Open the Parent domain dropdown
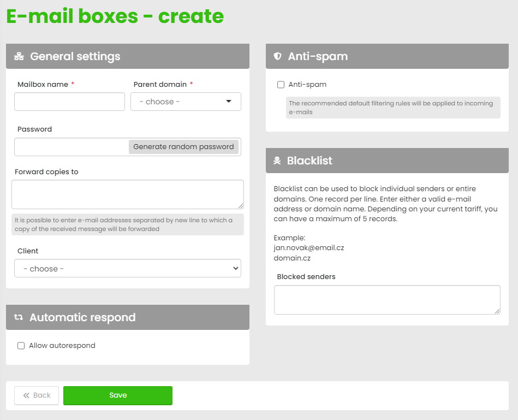The height and width of the screenshot is (420, 518). point(186,102)
